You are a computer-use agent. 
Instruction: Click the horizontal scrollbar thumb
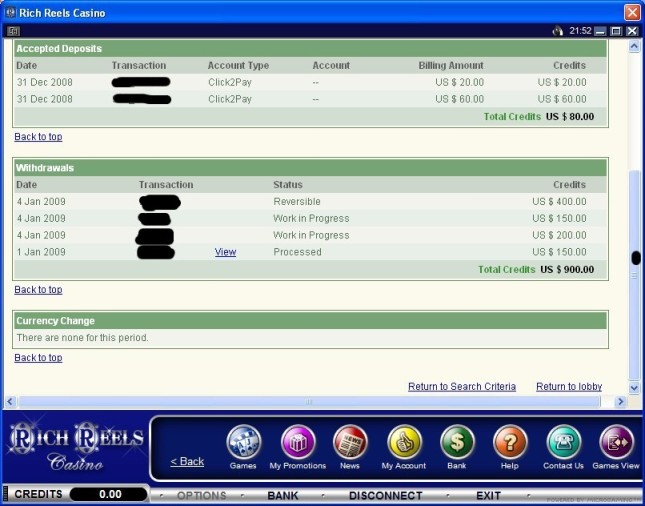pos(309,402)
